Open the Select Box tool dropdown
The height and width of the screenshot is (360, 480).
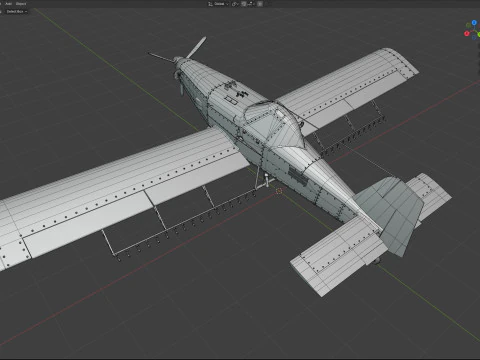tap(16, 11)
